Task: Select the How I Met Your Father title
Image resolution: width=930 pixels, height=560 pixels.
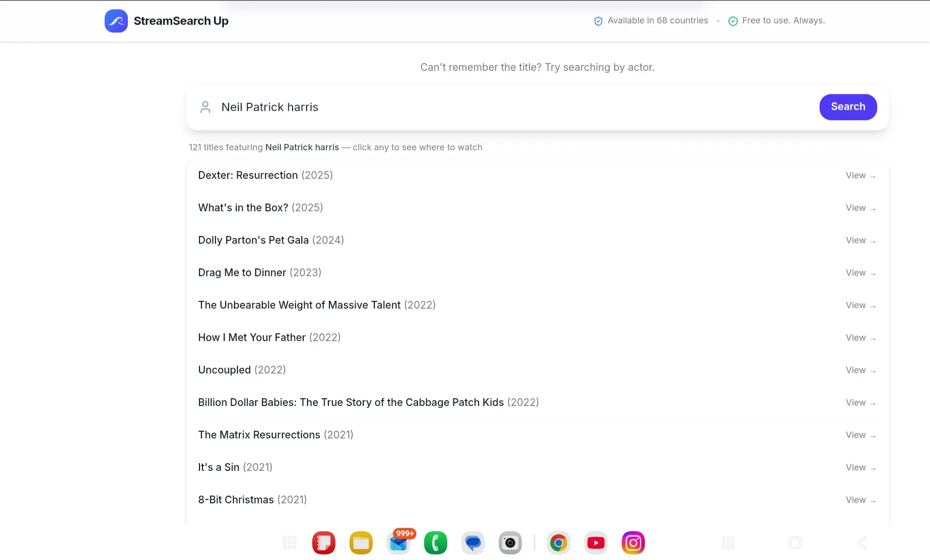Action: pyautogui.click(x=269, y=338)
